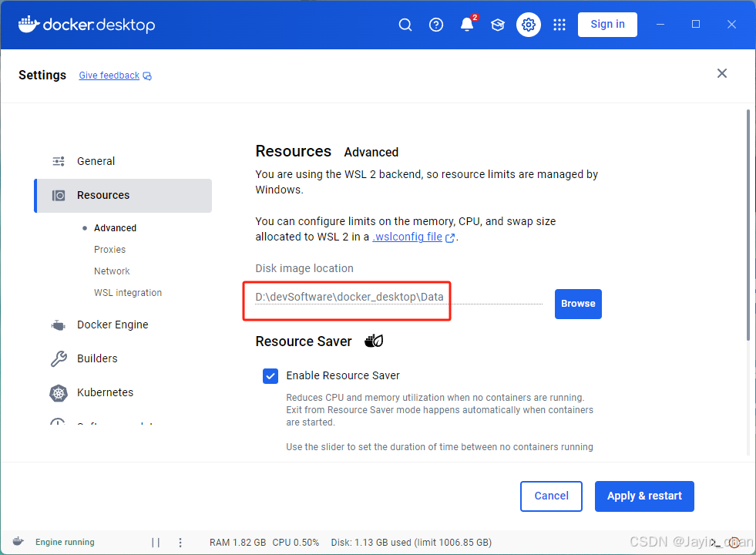Screen dimensions: 756x555
Task: Open the apps grid icon
Action: point(559,25)
